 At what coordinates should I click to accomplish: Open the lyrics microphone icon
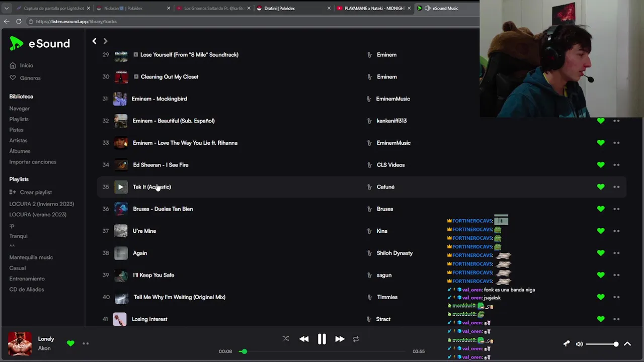567,344
